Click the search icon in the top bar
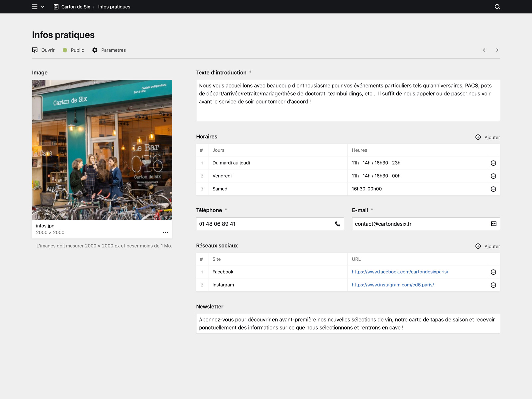The width and height of the screenshot is (532, 399). click(x=497, y=7)
